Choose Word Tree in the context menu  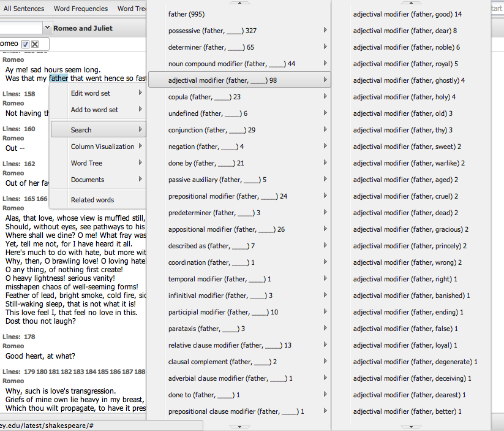click(x=99, y=163)
